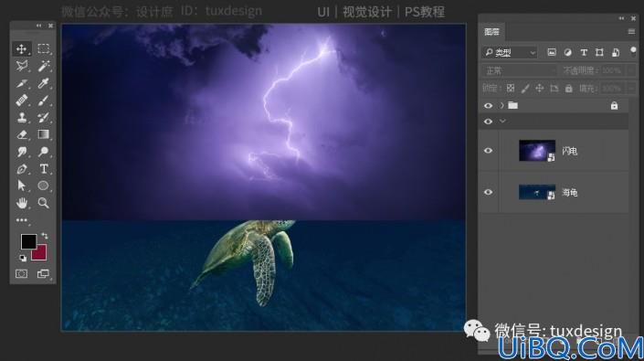Select the Pen tool

[21, 169]
